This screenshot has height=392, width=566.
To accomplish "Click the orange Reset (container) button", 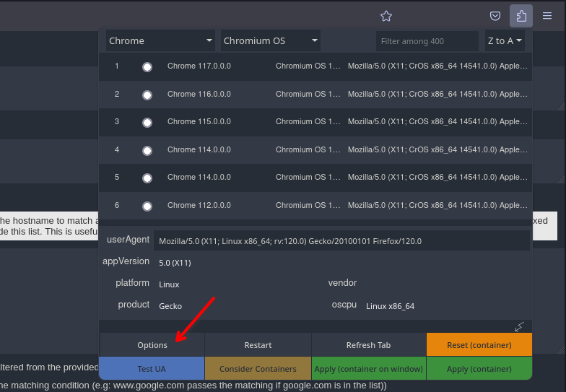I will (479, 345).
